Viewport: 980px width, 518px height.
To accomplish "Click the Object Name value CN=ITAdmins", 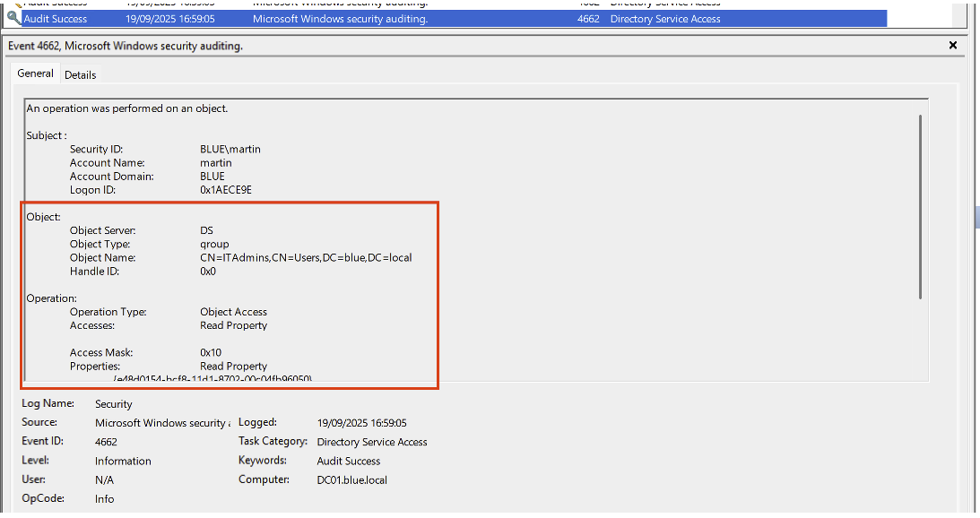I will pos(306,258).
